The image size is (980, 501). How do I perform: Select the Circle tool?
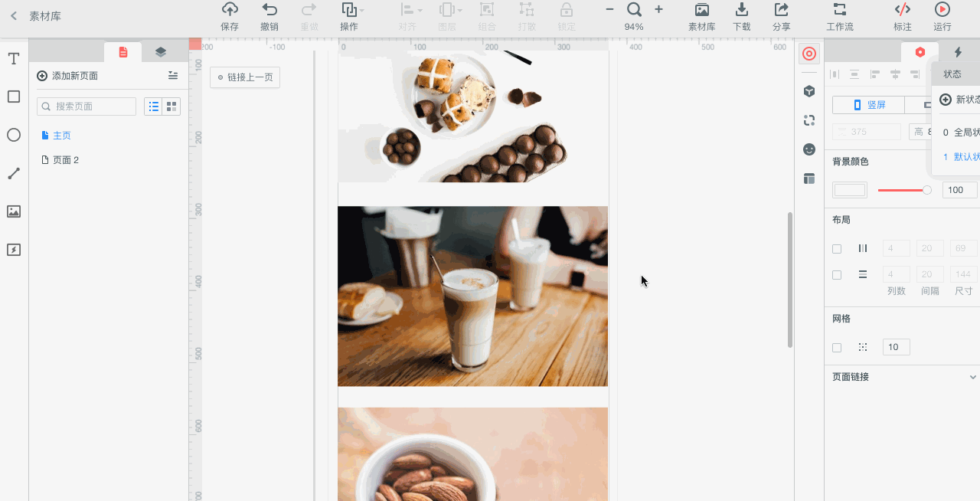coord(14,135)
